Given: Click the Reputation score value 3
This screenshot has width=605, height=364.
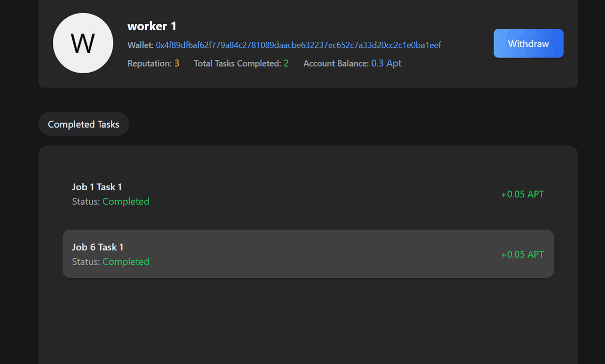Looking at the screenshot, I should point(176,63).
